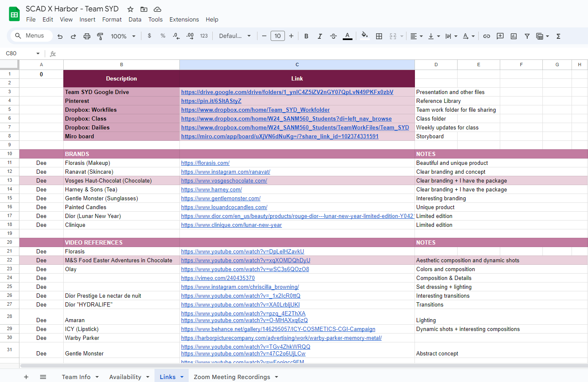
Task: Click the Merge cells icon
Action: [393, 36]
